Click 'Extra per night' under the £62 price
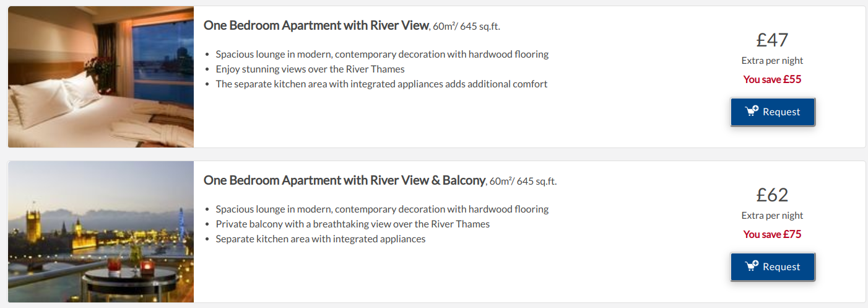Image resolution: width=868 pixels, height=308 pixels. click(x=772, y=216)
